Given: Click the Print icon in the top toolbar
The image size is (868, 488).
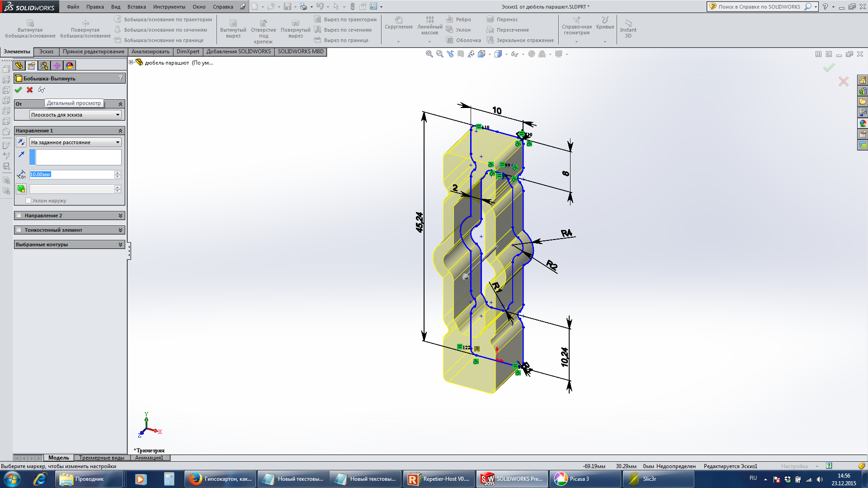Looking at the screenshot, I should (303, 6).
